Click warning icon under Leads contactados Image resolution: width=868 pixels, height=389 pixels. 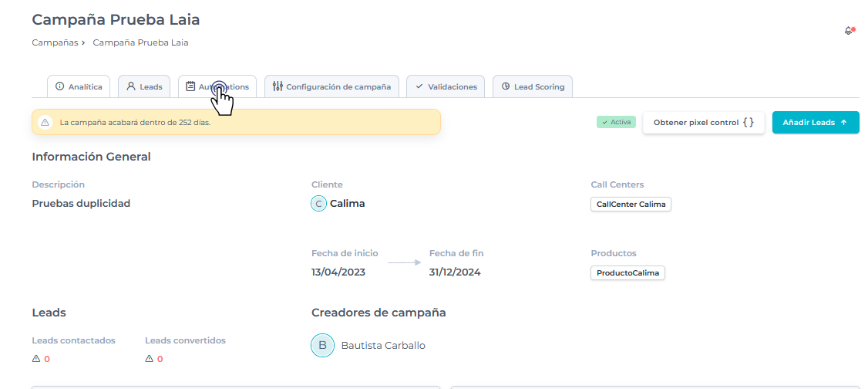36,359
